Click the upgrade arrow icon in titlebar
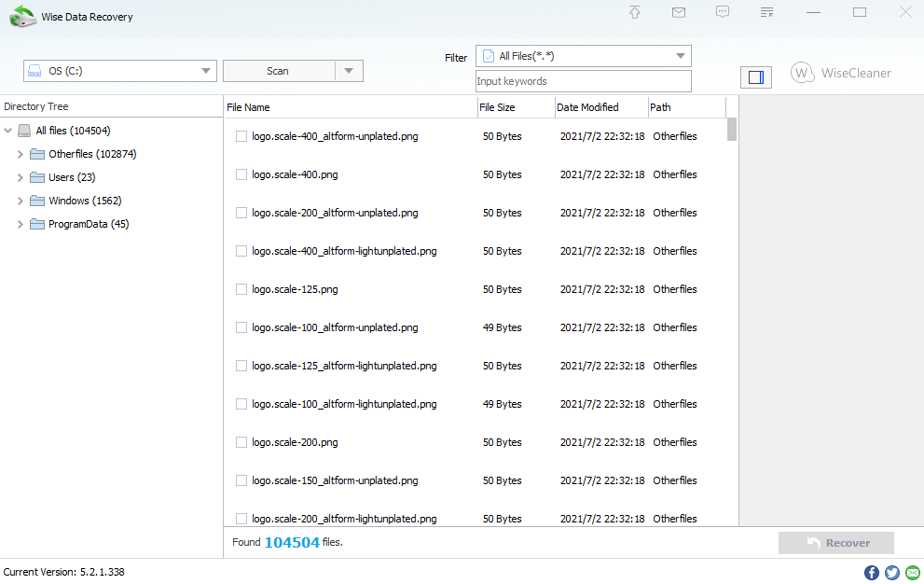924x584 pixels. [634, 12]
